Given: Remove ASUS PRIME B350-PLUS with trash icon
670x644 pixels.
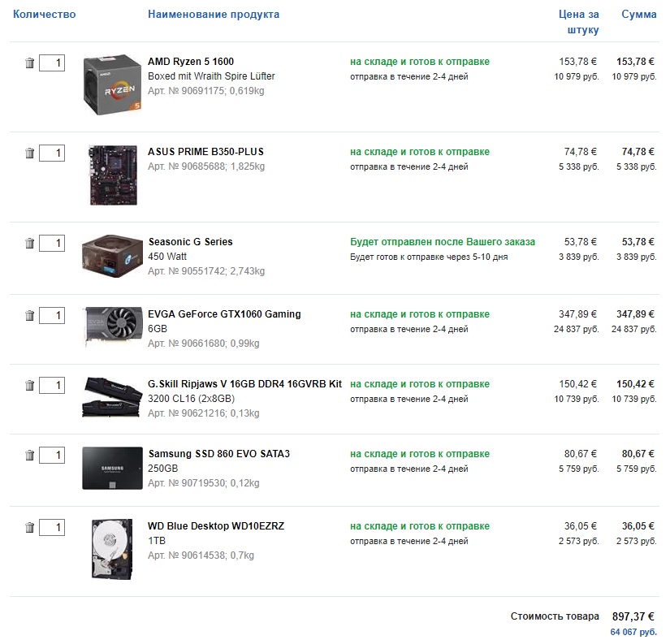Looking at the screenshot, I should [30, 153].
